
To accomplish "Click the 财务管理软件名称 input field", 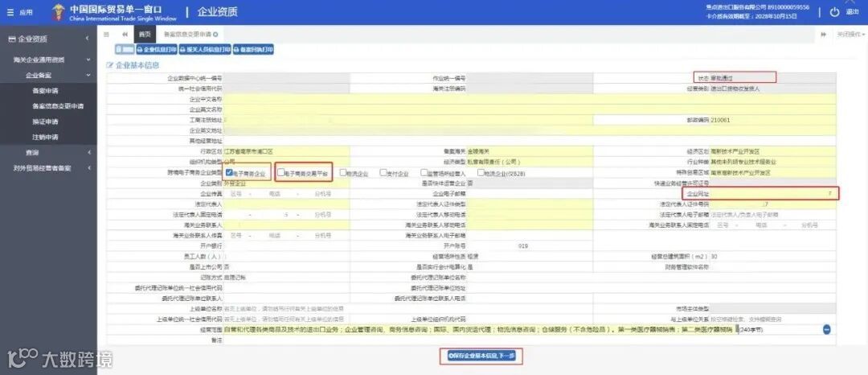I will 773,267.
